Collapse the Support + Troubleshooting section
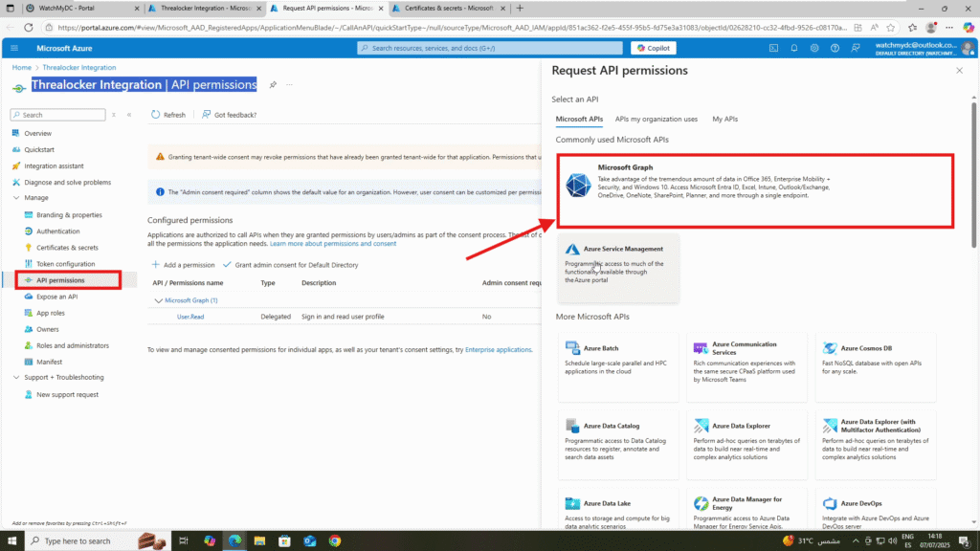 click(16, 377)
